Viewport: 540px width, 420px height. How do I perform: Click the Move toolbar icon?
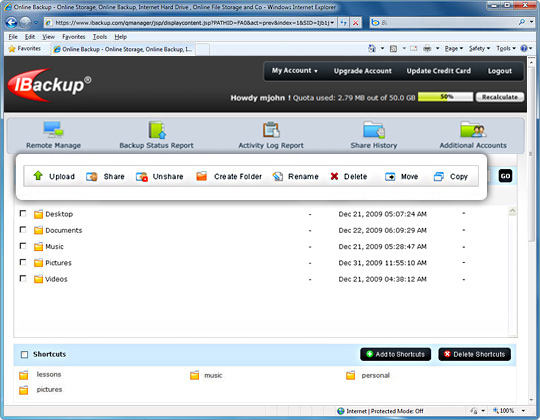390,177
